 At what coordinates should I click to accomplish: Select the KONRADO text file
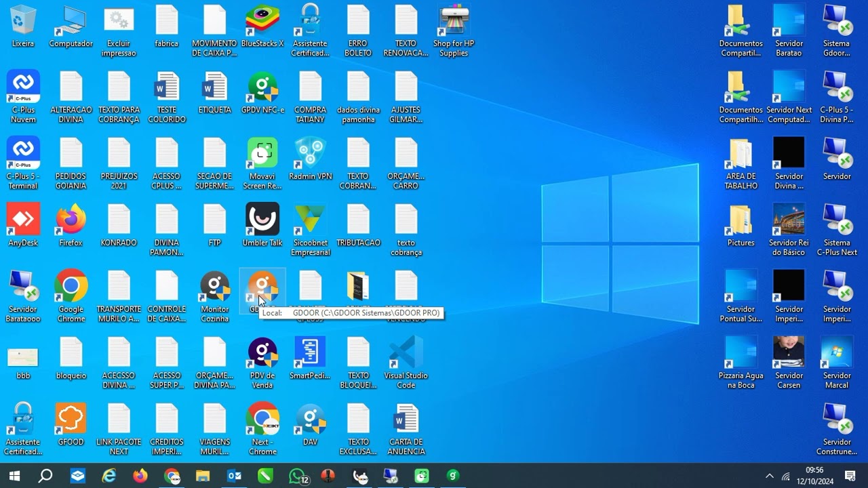119,226
